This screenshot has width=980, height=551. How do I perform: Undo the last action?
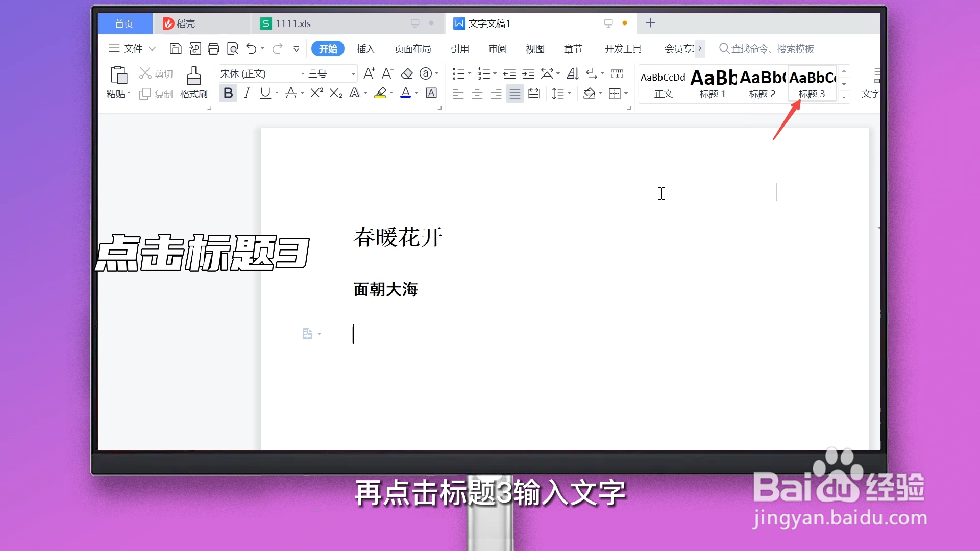251,49
